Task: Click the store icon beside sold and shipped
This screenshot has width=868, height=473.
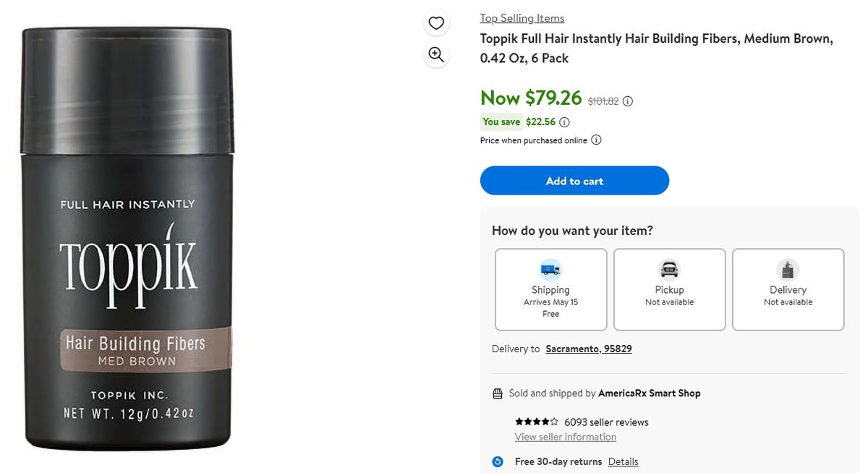Action: pyautogui.click(x=497, y=393)
